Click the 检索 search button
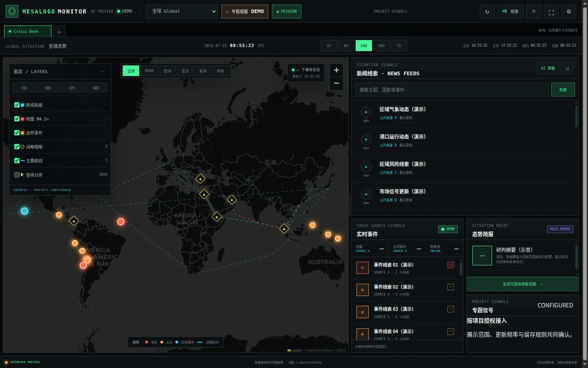 pos(563,90)
